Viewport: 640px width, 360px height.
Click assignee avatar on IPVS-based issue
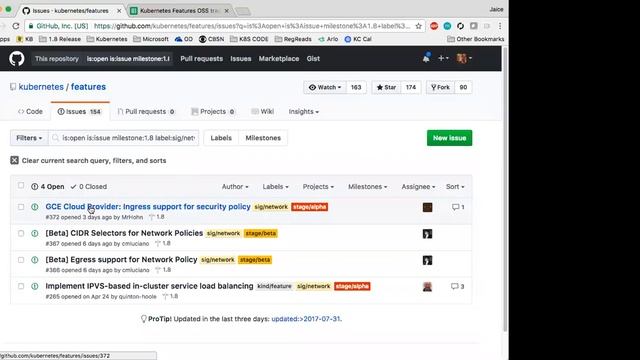(x=427, y=287)
